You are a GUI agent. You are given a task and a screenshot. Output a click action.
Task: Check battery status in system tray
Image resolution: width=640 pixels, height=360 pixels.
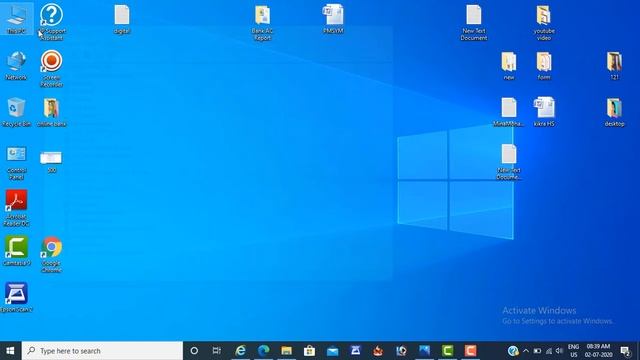click(537, 351)
